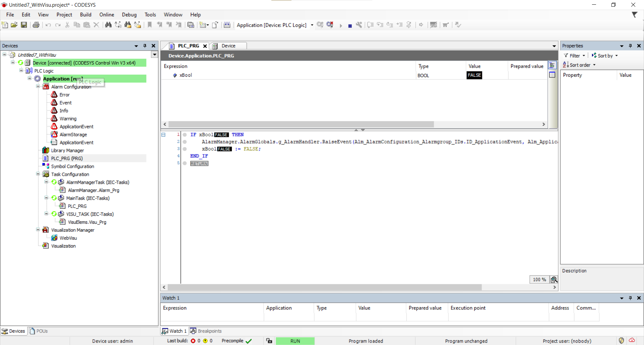Select the Library Manager tree item
The width and height of the screenshot is (644, 345).
tap(67, 150)
